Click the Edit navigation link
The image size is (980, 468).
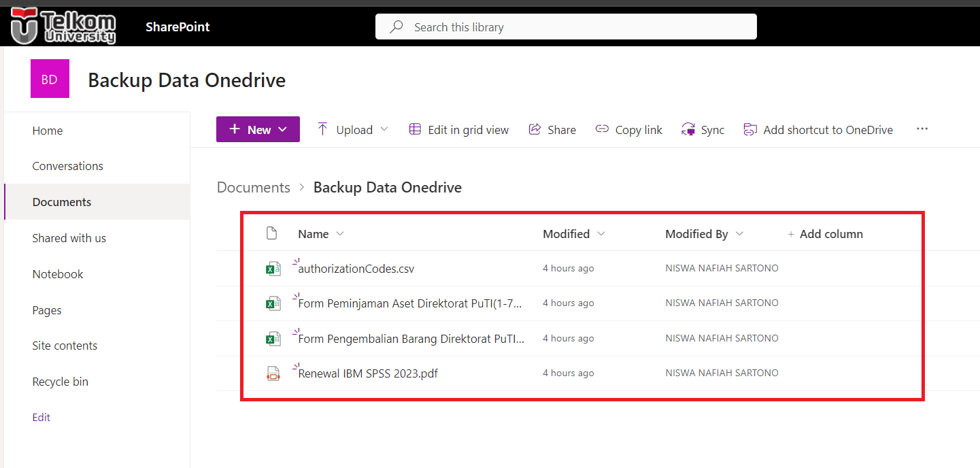click(41, 418)
